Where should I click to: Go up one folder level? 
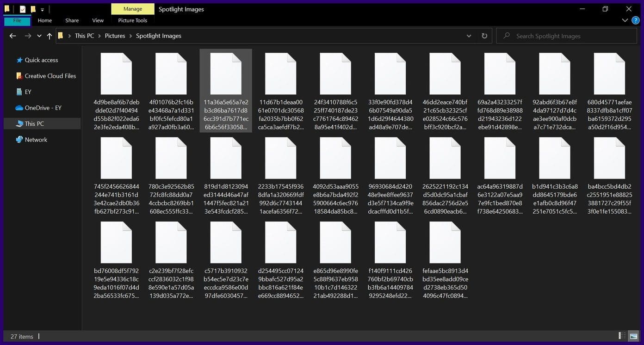click(50, 36)
